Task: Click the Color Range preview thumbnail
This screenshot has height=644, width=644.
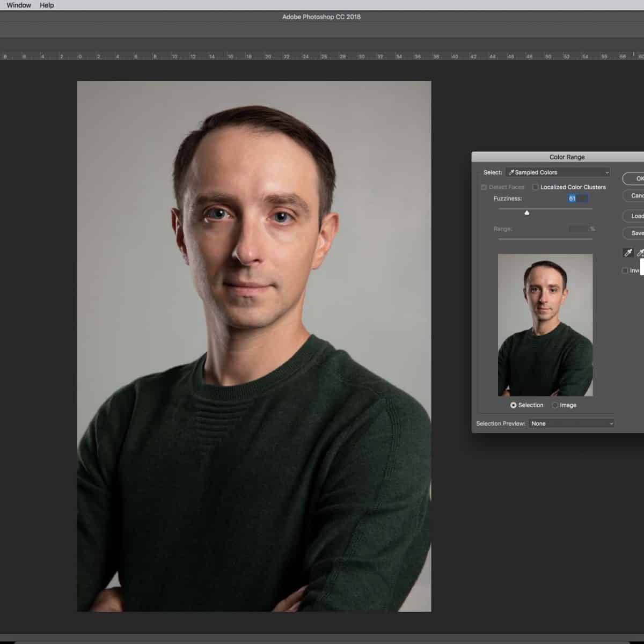Action: pyautogui.click(x=545, y=325)
